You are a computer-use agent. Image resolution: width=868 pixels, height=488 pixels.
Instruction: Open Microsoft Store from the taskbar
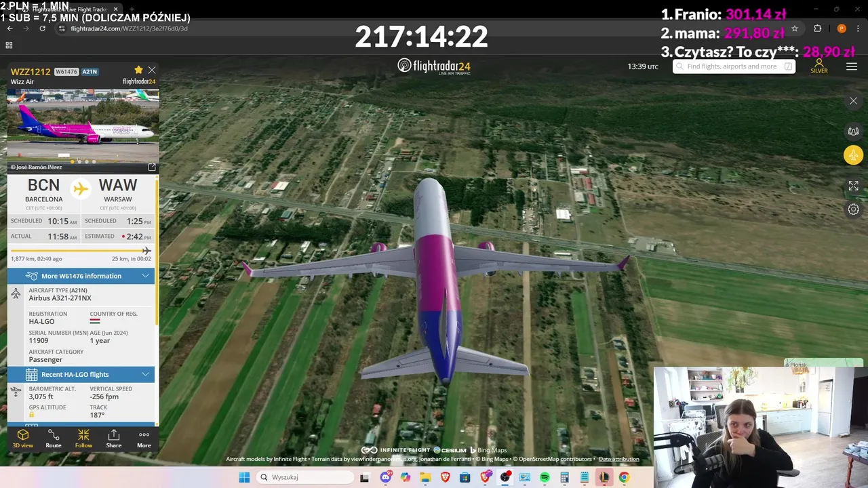pyautogui.click(x=465, y=477)
